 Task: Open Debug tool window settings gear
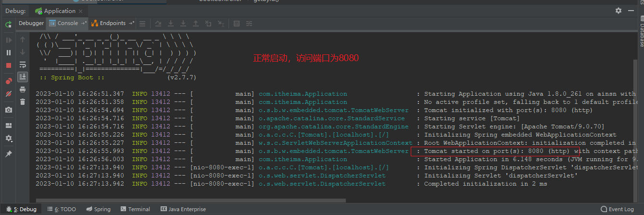coord(619,11)
